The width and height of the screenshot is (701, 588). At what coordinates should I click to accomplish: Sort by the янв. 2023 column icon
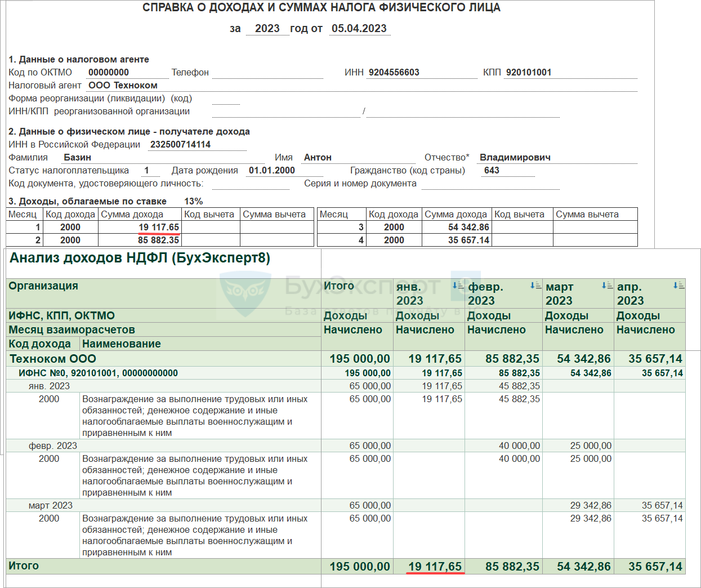(x=458, y=286)
